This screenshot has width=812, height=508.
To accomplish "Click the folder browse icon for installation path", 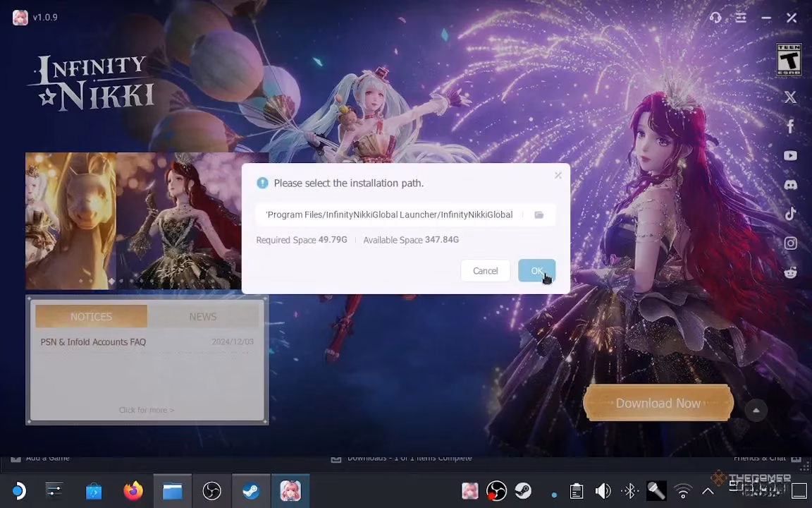I will [539, 214].
